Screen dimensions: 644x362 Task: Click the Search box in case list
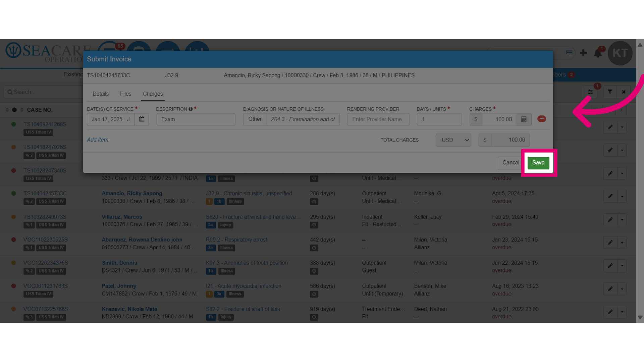[x=44, y=92]
